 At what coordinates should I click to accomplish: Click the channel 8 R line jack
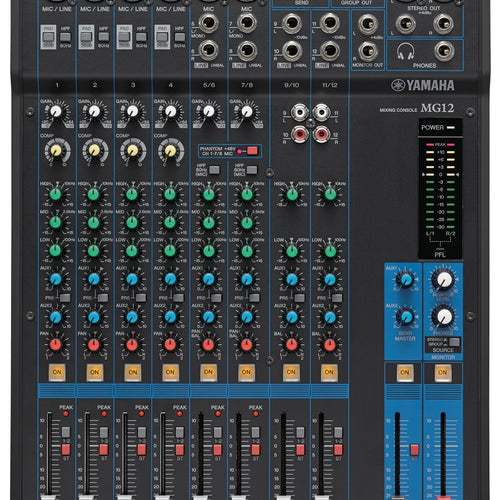(x=247, y=50)
